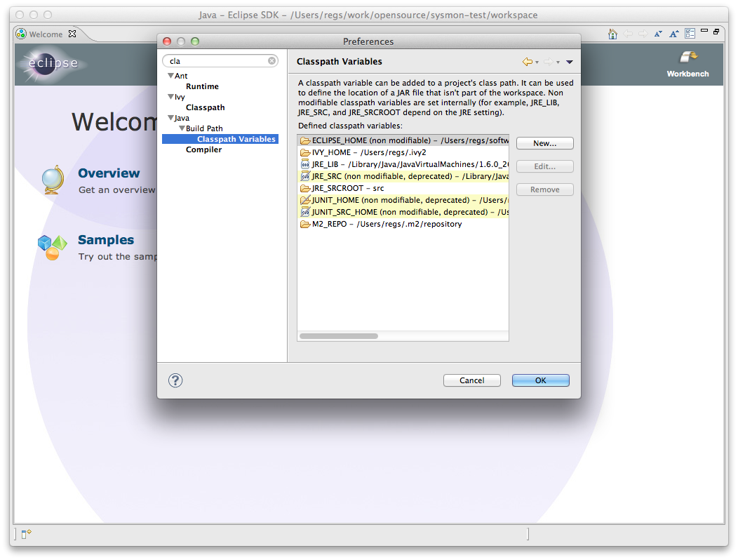Open Preferences help question mark icon
738x560 pixels.
175,380
